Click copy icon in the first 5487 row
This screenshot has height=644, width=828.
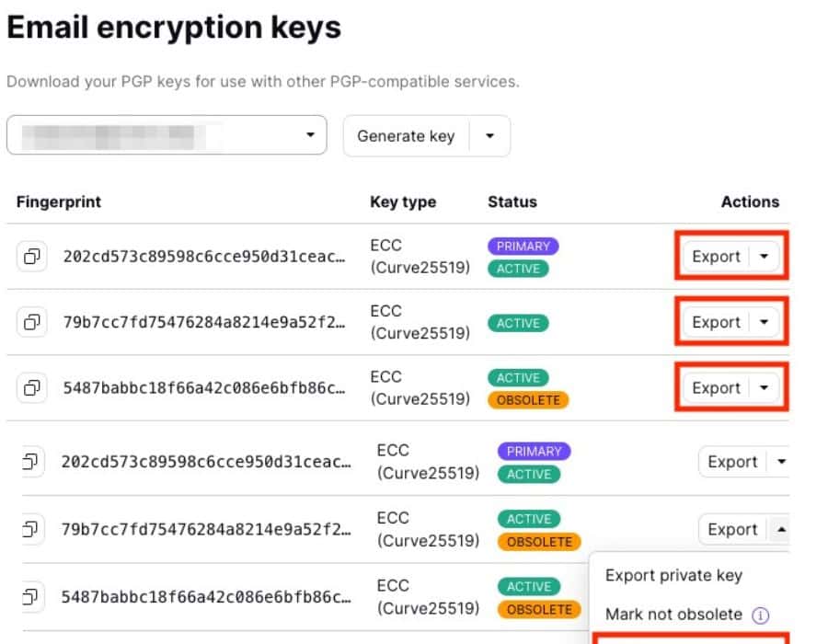[32, 388]
